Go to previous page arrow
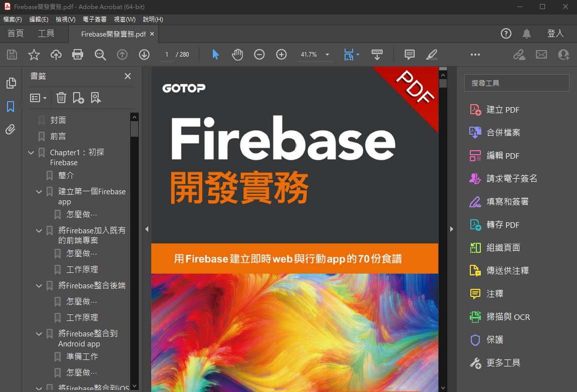 (122, 55)
